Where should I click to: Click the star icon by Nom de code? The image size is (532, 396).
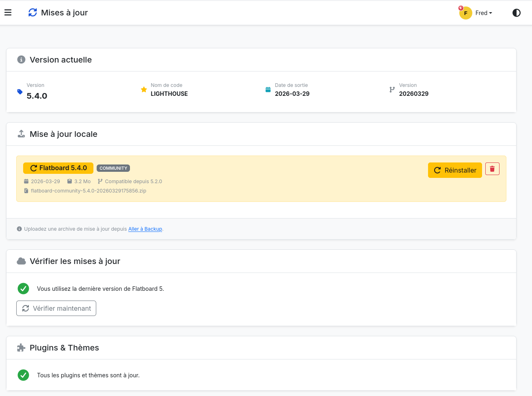(144, 90)
